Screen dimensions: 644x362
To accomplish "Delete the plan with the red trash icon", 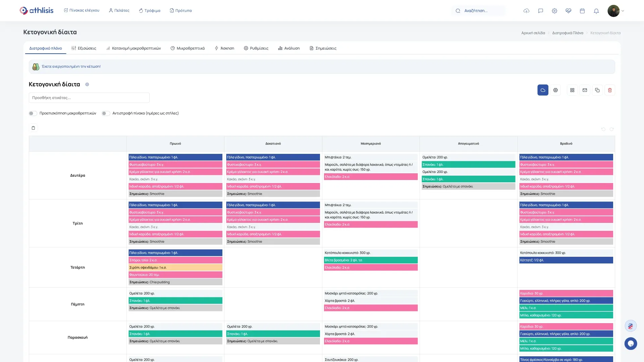I will click(610, 90).
